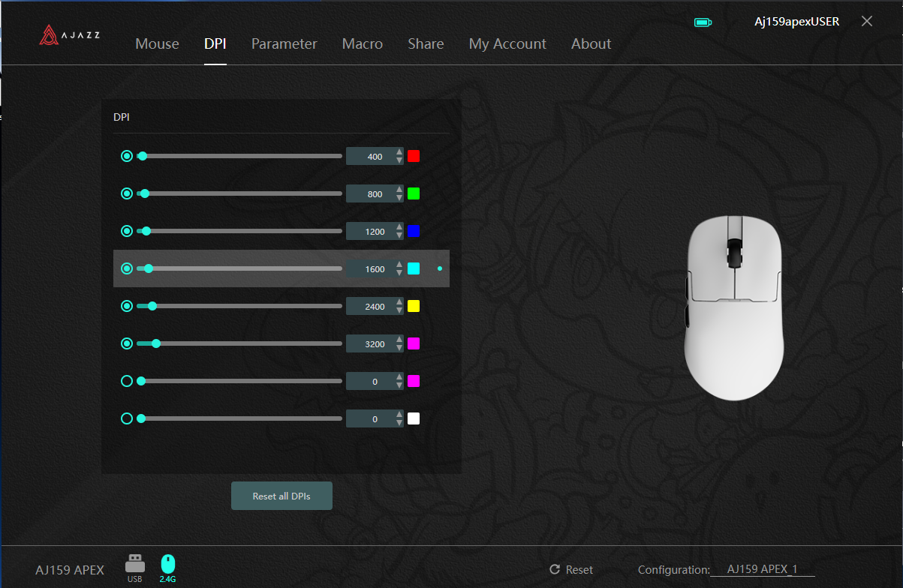Pick the green color swatch for 800 DPI
The image size is (903, 588).
(x=414, y=193)
